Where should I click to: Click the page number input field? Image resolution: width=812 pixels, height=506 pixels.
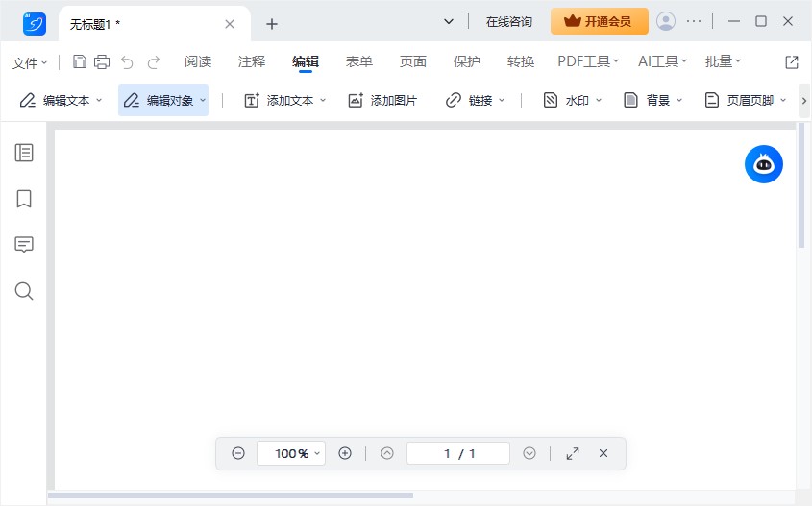pos(458,454)
